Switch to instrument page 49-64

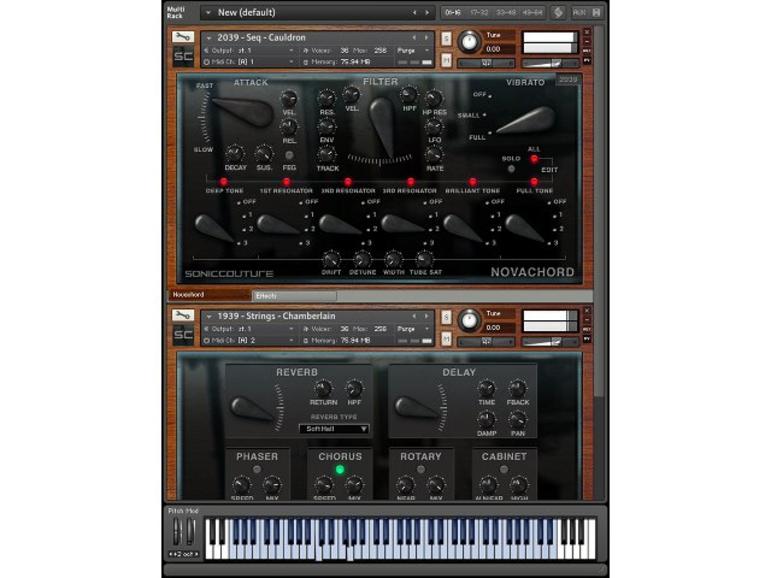pos(532,13)
